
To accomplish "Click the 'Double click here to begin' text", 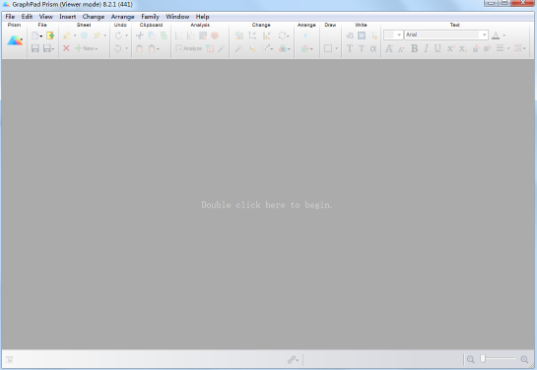I will coord(266,205).
